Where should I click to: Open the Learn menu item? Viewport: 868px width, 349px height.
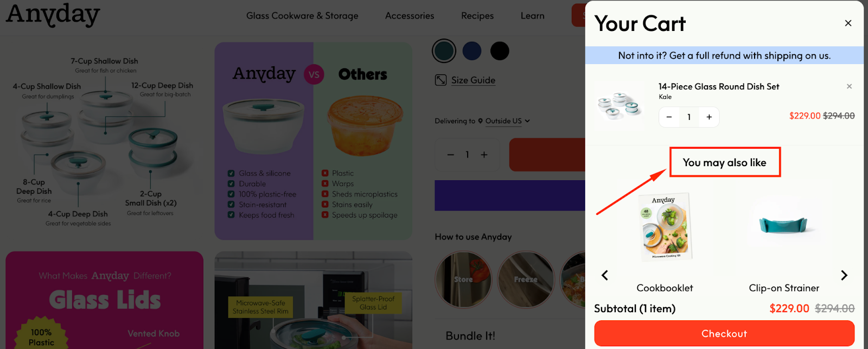pyautogui.click(x=532, y=16)
